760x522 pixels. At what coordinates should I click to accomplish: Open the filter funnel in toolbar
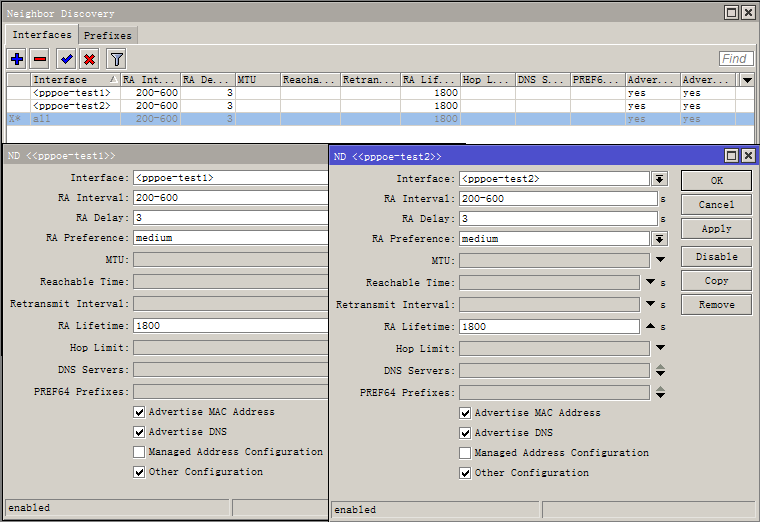tap(116, 59)
